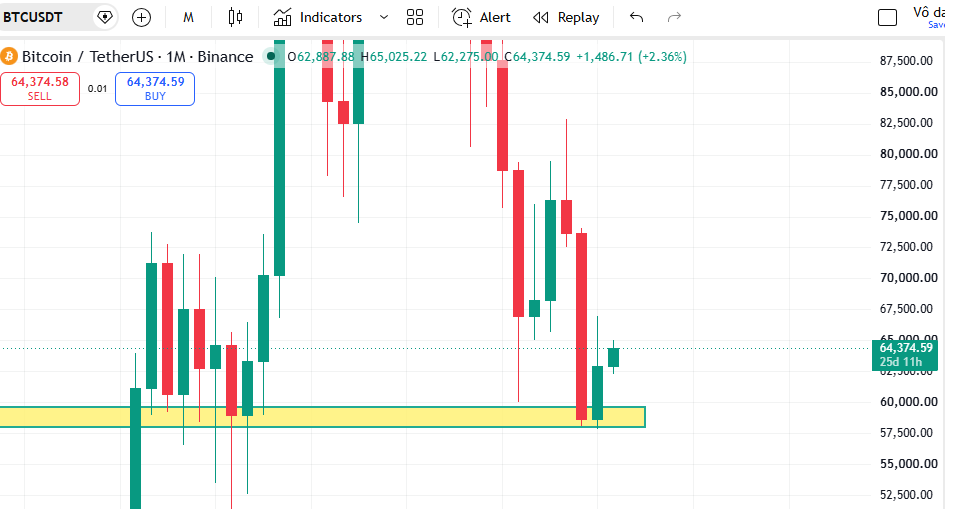The width and height of the screenshot is (958, 509).
Task: Redo the last undone action
Action: (x=674, y=17)
